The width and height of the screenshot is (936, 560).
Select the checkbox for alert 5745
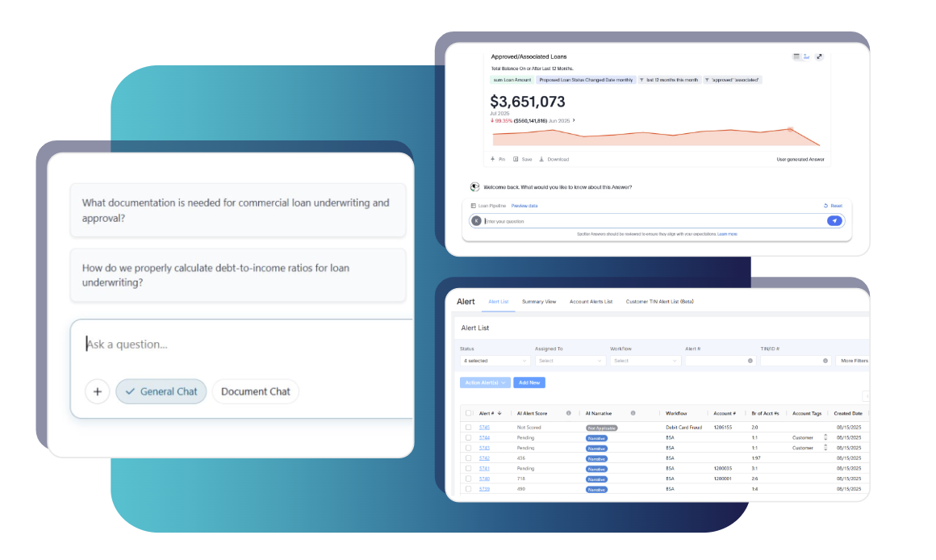click(469, 426)
